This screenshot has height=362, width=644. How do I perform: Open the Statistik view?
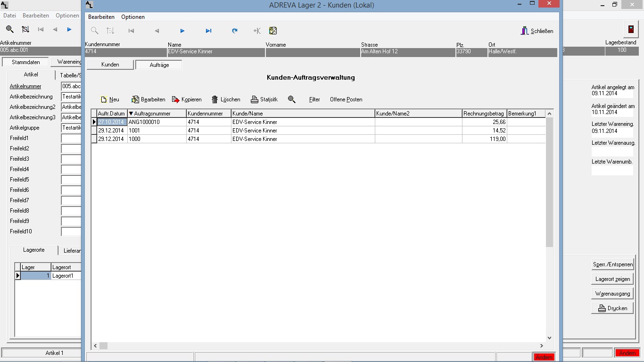click(x=264, y=99)
